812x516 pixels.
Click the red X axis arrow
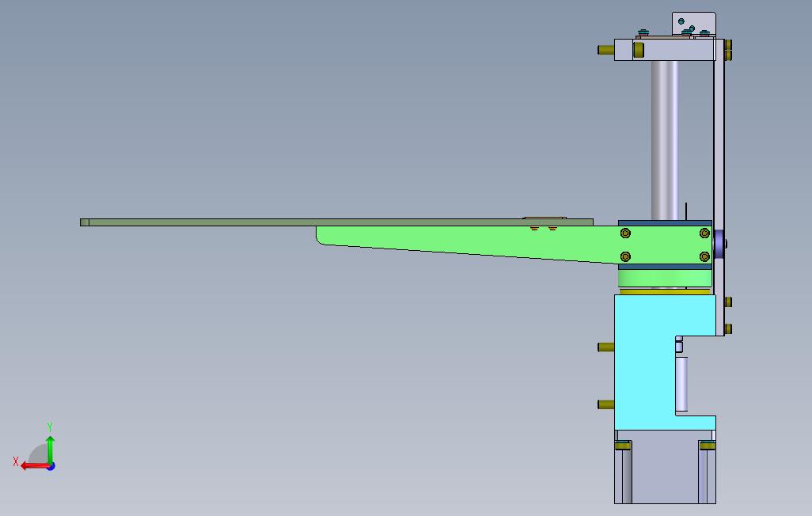tap(33, 466)
